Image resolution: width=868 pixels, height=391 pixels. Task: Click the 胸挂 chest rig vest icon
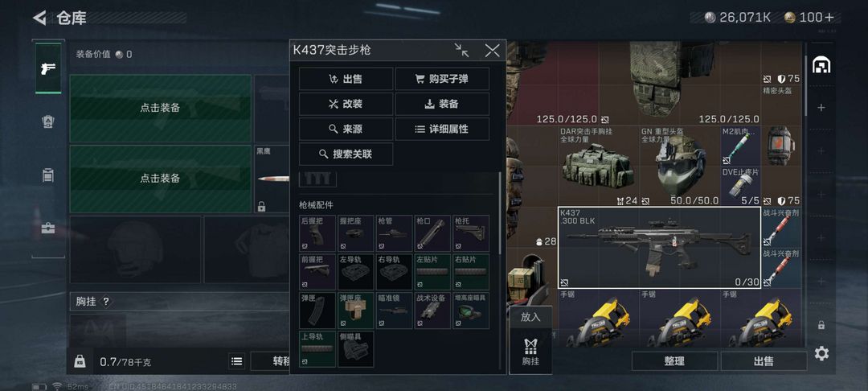[530, 352]
